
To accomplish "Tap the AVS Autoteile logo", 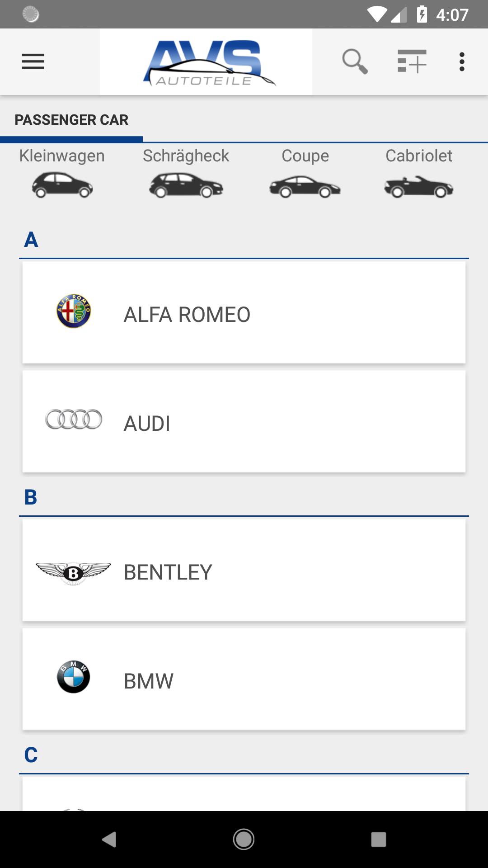I will point(206,62).
